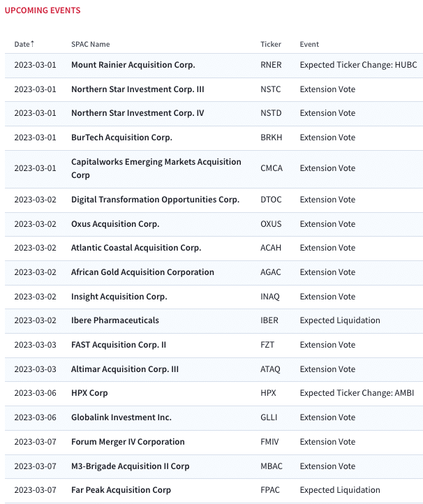This screenshot has height=504, width=423.
Task: Click the ATAQ ticker cell
Action: (x=270, y=369)
